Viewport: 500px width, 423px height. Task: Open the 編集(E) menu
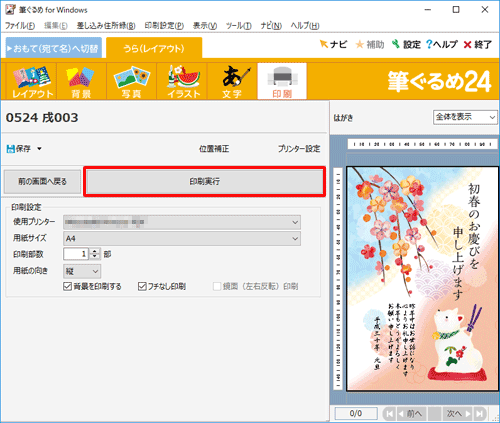56,26
